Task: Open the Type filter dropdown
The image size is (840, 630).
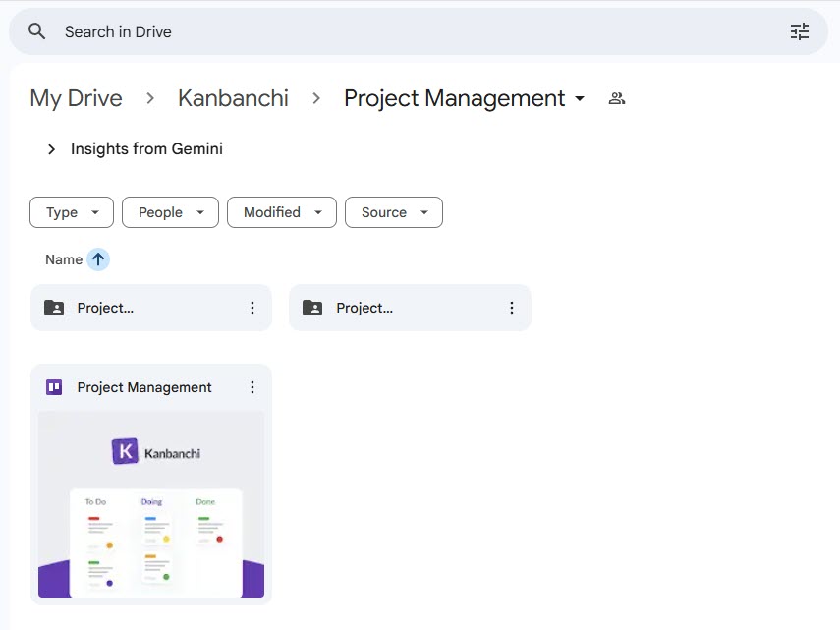Action: point(71,212)
